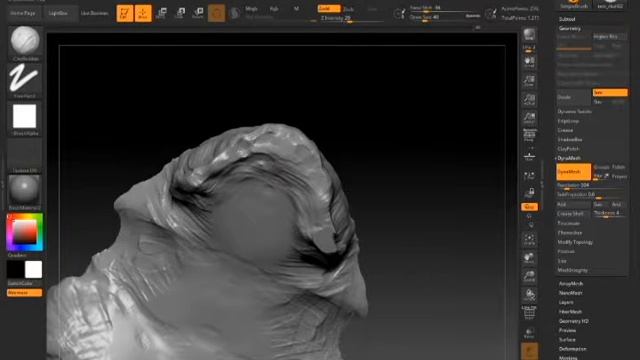
Task: Click the Local symmetry icon
Action: pos(529,176)
